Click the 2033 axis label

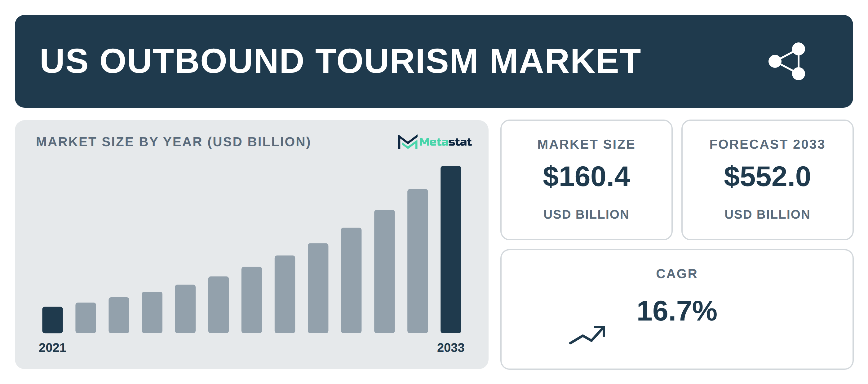coord(451,348)
